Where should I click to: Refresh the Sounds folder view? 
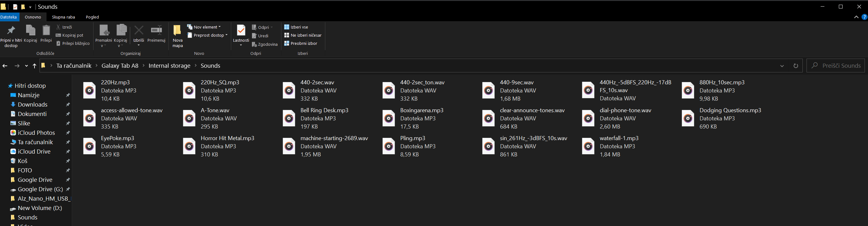pos(796,66)
